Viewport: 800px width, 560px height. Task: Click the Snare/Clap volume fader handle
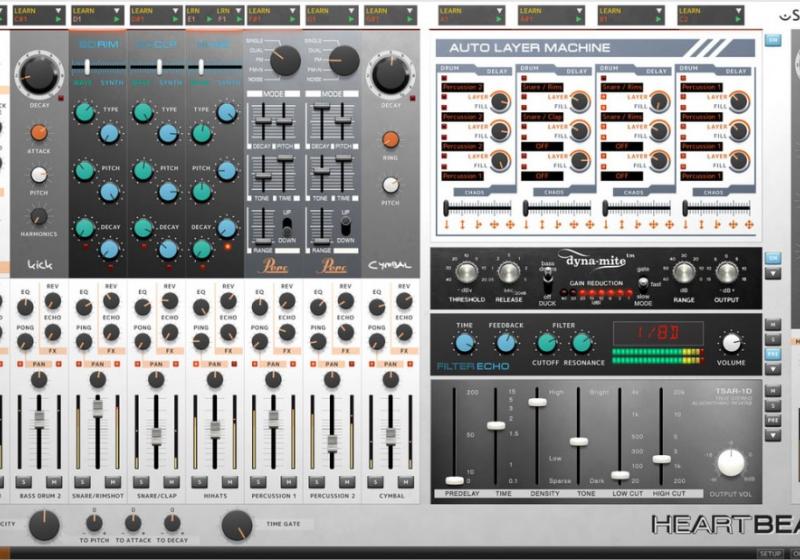click(x=155, y=435)
